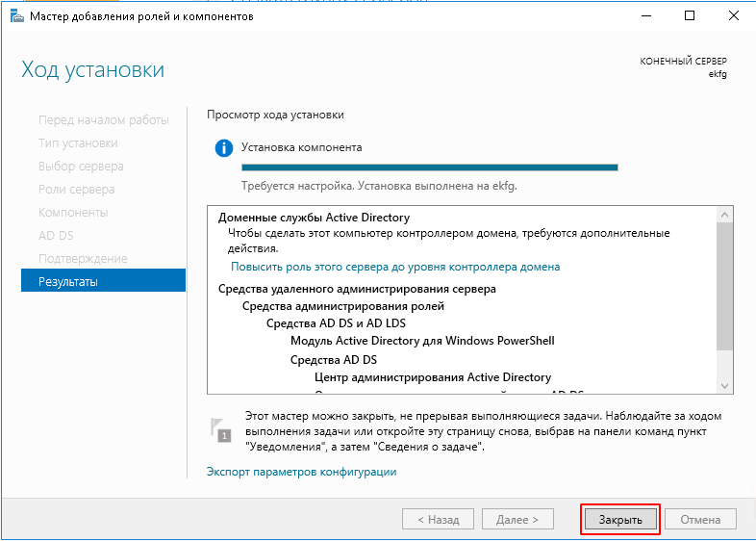The image size is (756, 541).
Task: Click the Требуется настройка status message
Action: point(380,186)
